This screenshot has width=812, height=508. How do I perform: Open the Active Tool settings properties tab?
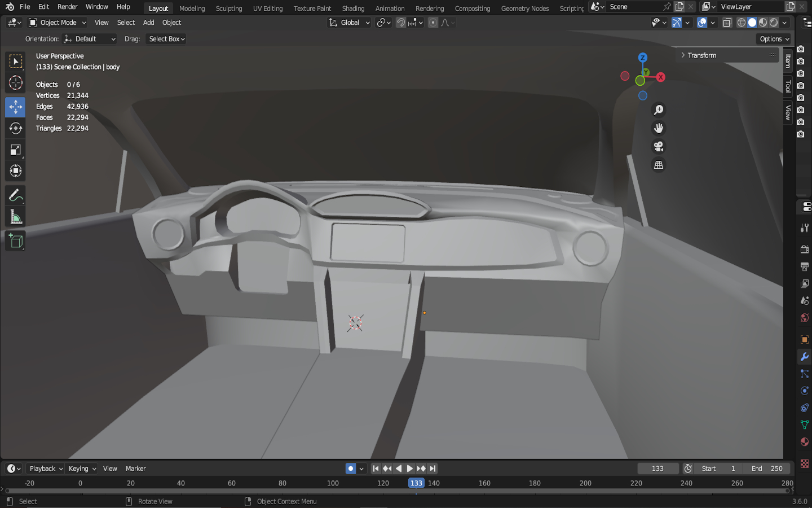click(805, 228)
